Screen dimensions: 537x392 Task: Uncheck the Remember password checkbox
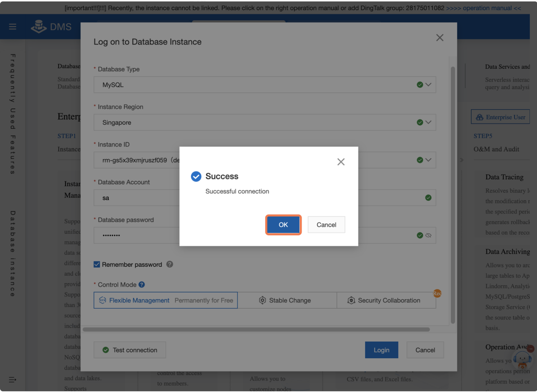96,264
